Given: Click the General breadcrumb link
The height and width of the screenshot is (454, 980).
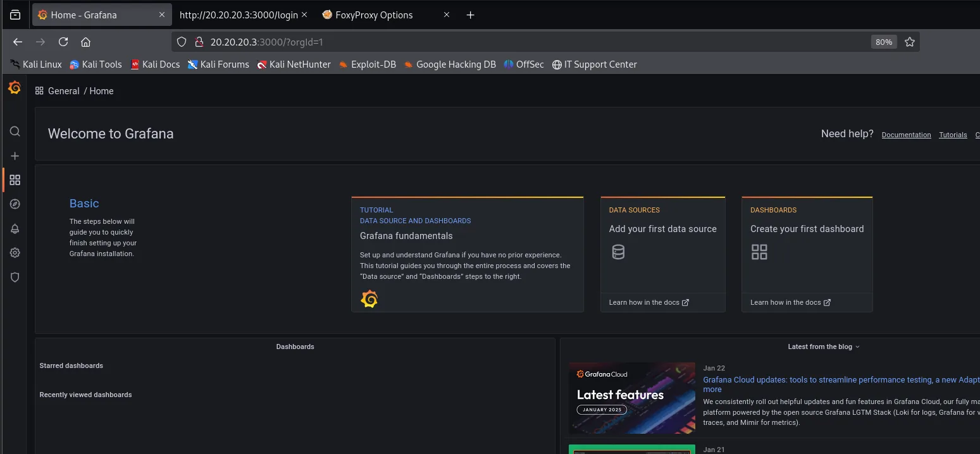Looking at the screenshot, I should coord(64,91).
